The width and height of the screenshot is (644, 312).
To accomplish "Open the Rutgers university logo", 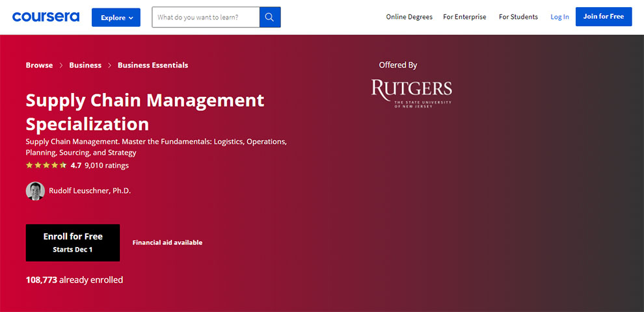I will tap(412, 93).
